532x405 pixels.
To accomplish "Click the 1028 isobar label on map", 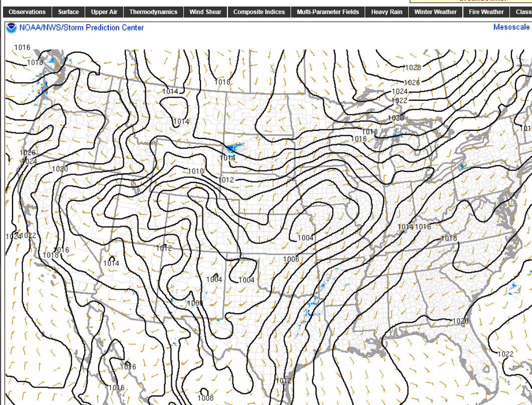I will pos(413,68).
